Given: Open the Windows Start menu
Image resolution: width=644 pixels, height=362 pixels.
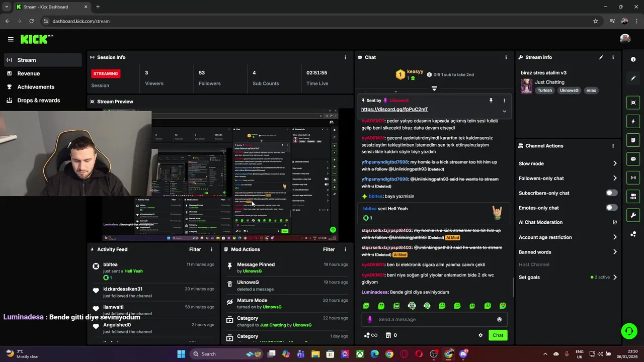Looking at the screenshot, I should tap(181, 354).
